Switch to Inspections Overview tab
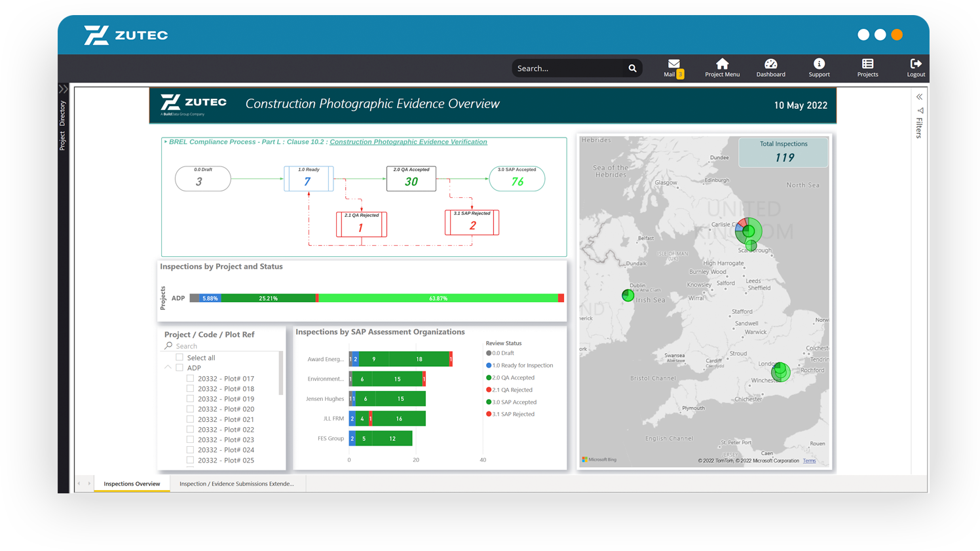The height and width of the screenshot is (551, 980). point(132,484)
